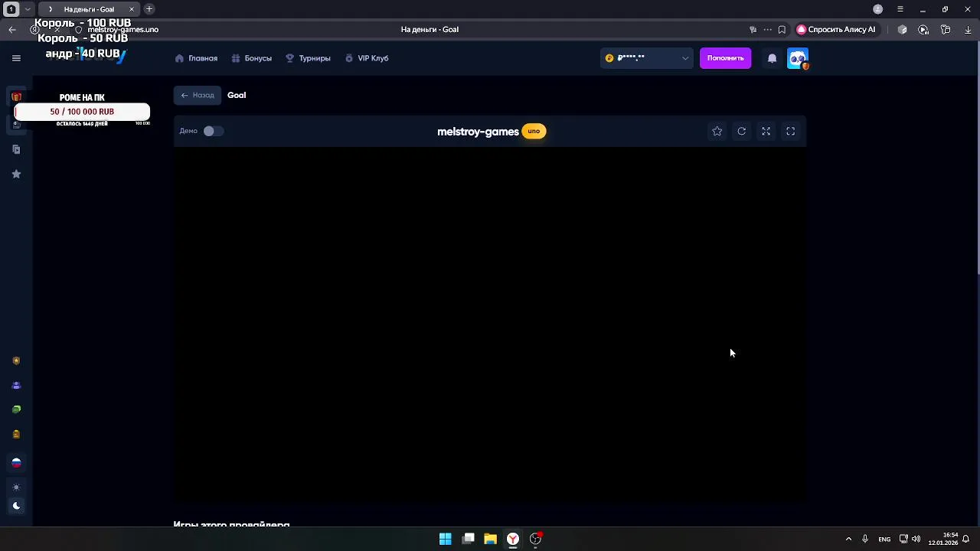This screenshot has width=980, height=551.
Task: Add Goal game to favorites with the star
Action: (x=717, y=132)
